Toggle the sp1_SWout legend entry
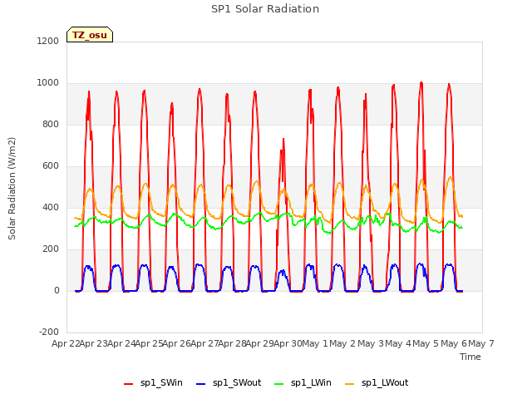Screen dimensions: 532x399 [x=229, y=383]
